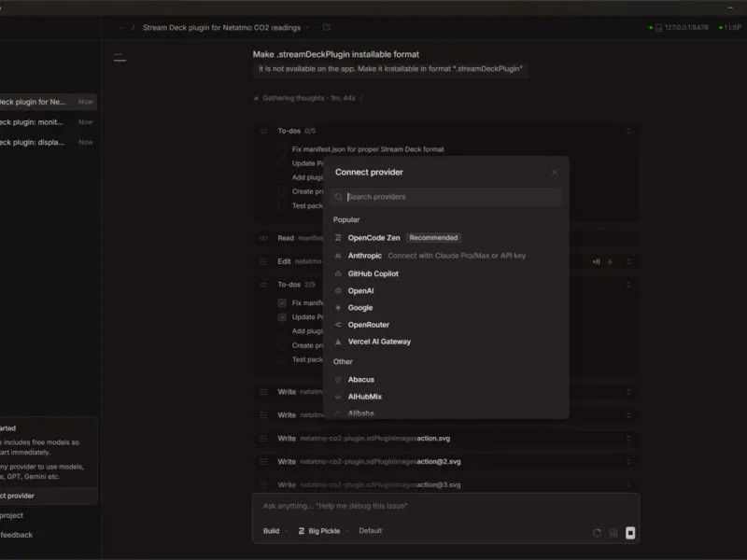Collapse the To-dos 2/5 panel chevron

pos(628,285)
